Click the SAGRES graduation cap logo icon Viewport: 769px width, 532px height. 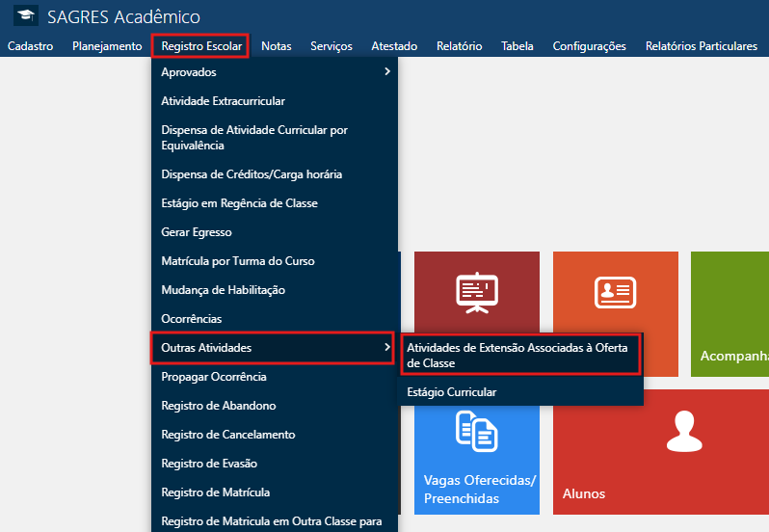25,15
